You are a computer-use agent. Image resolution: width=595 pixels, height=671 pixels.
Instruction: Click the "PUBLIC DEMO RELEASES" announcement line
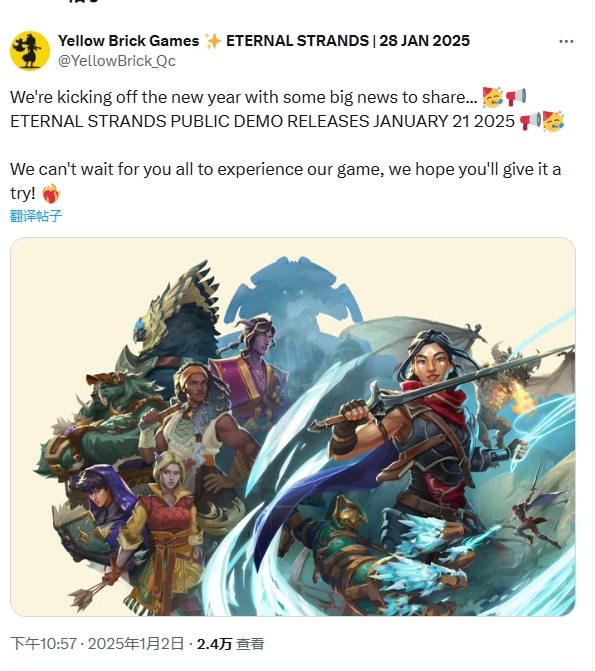(x=262, y=121)
